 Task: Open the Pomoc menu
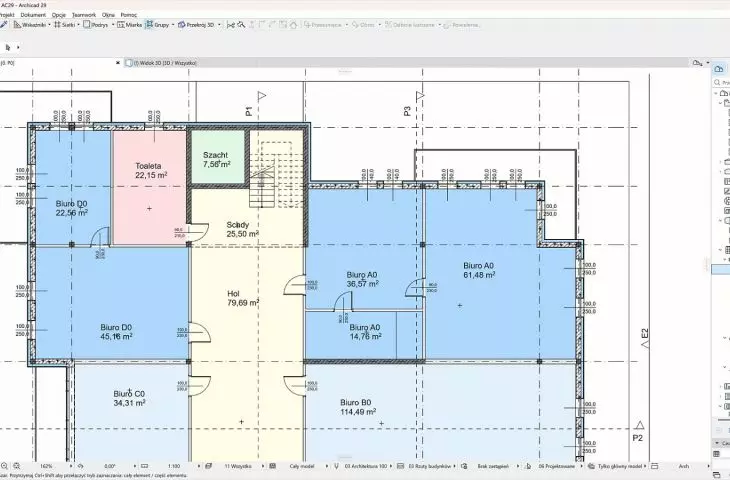129,15
